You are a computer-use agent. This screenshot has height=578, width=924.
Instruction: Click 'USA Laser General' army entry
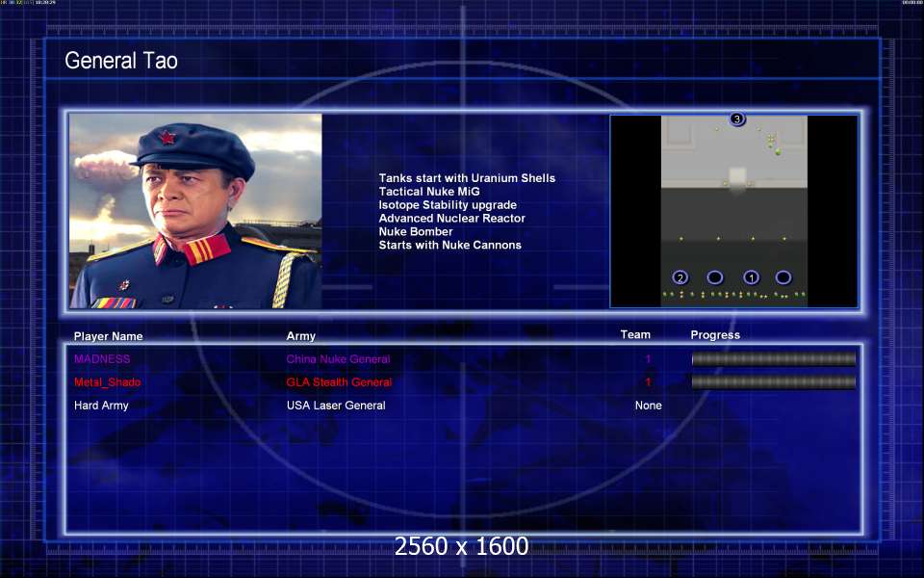tap(336, 406)
